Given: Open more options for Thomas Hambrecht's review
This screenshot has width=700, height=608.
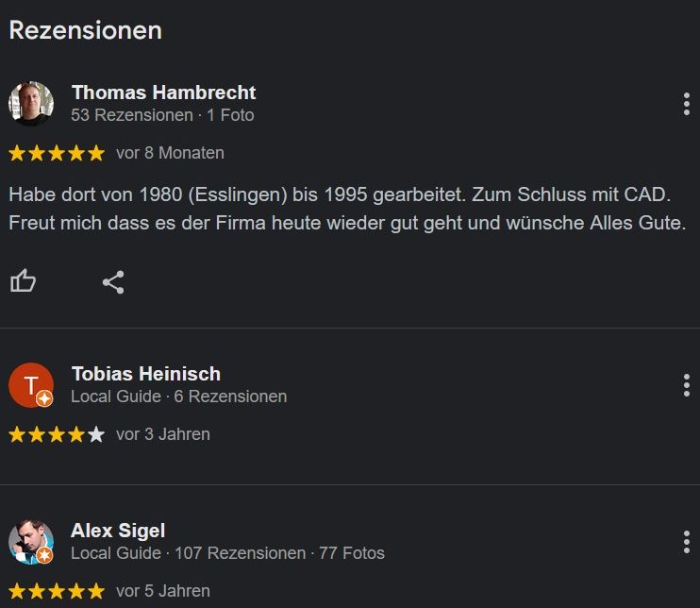Looking at the screenshot, I should [687, 104].
